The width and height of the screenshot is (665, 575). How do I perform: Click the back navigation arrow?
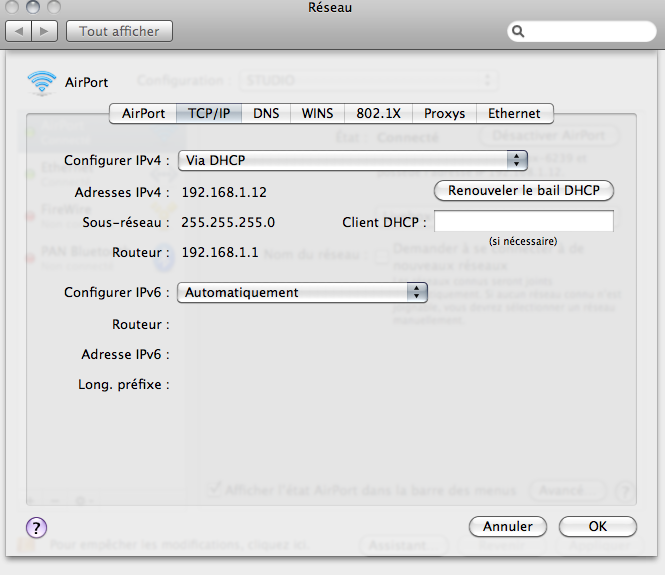[19, 31]
